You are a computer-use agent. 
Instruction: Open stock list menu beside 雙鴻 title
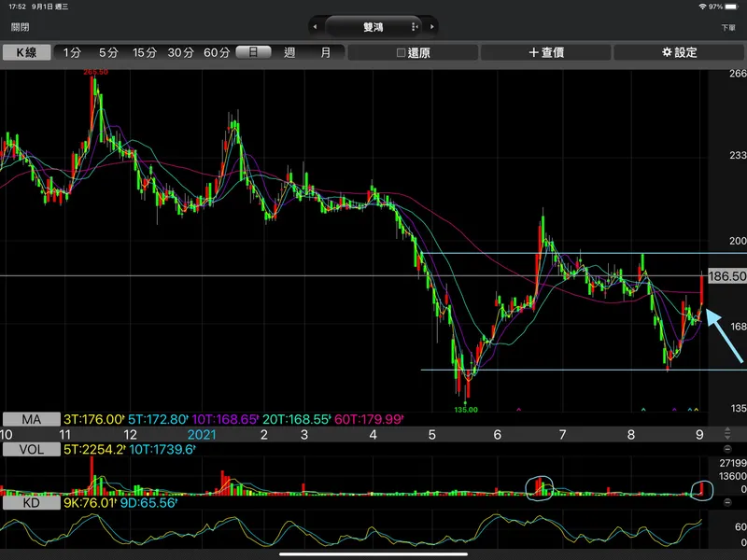coord(416,27)
